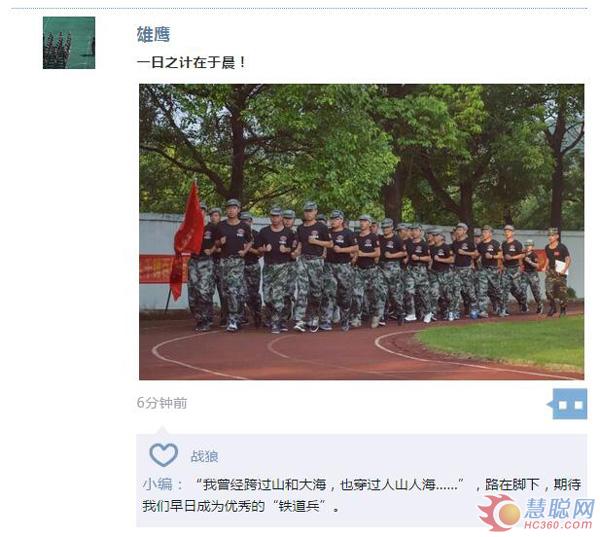The height and width of the screenshot is (537, 600).
Task: Open 雄鹰's avatar picture
Action: point(69,43)
